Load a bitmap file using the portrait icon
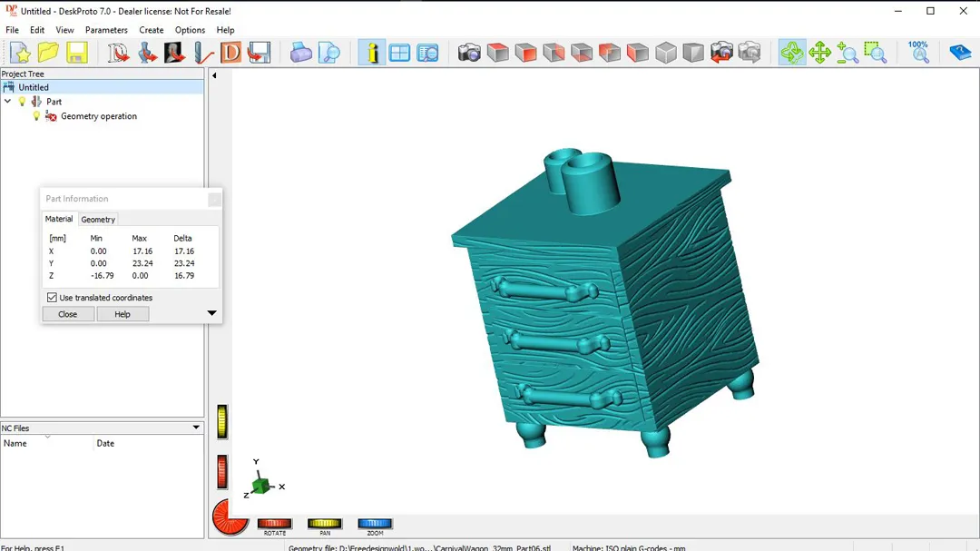980x551 pixels. (x=174, y=53)
